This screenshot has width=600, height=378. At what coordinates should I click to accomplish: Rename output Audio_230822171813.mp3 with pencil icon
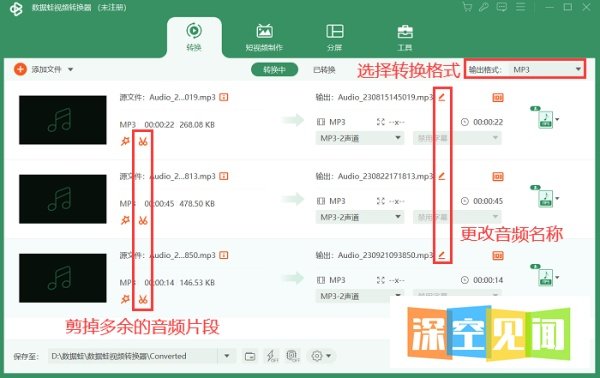click(x=442, y=176)
